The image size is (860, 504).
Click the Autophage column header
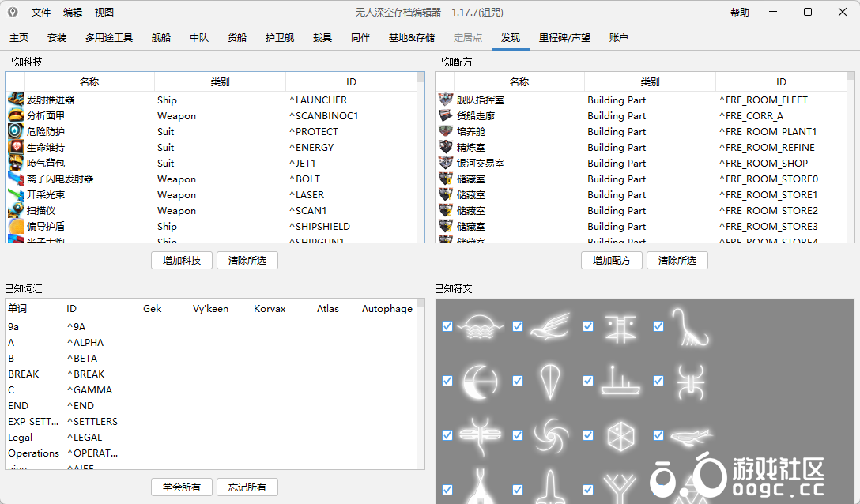pyautogui.click(x=387, y=309)
